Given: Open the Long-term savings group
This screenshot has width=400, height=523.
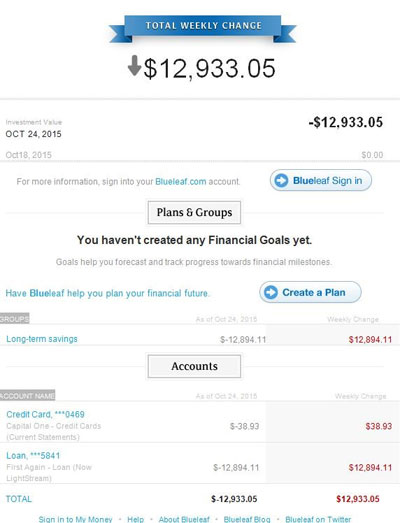Looking at the screenshot, I should [x=42, y=339].
